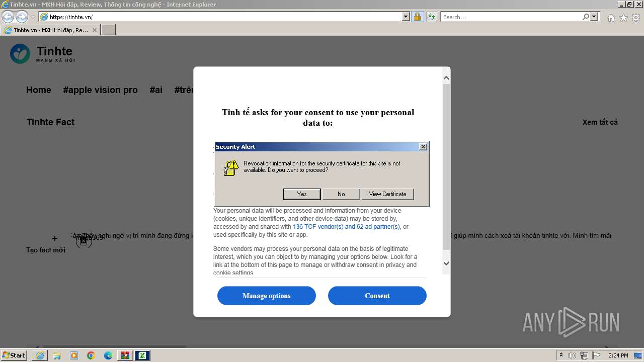Viewport: 644px width, 362px height.
Task: Click Manage options button
Action: [267, 296]
